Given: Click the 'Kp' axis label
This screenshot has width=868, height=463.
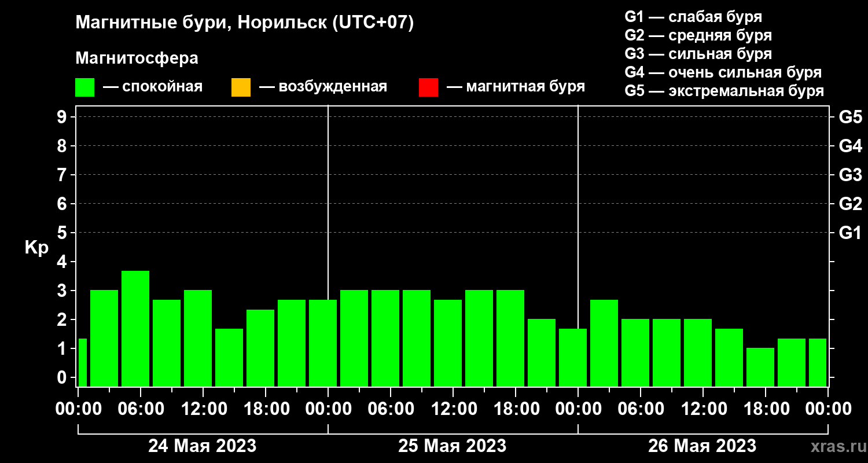Looking at the screenshot, I should point(36,248).
